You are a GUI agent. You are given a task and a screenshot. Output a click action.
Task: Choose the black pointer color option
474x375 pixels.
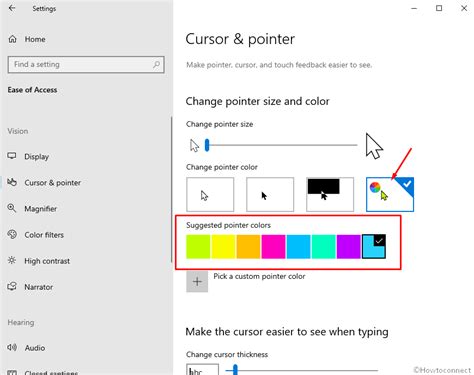tap(270, 195)
